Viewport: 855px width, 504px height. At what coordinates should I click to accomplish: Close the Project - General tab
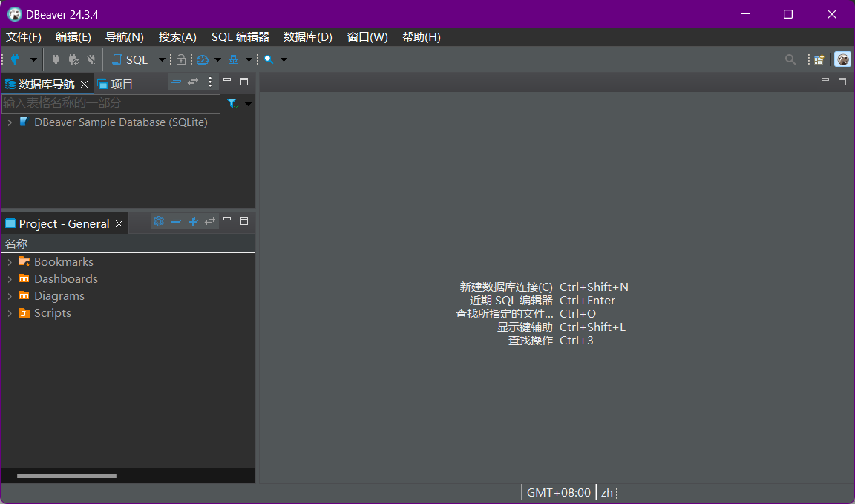[x=119, y=224]
